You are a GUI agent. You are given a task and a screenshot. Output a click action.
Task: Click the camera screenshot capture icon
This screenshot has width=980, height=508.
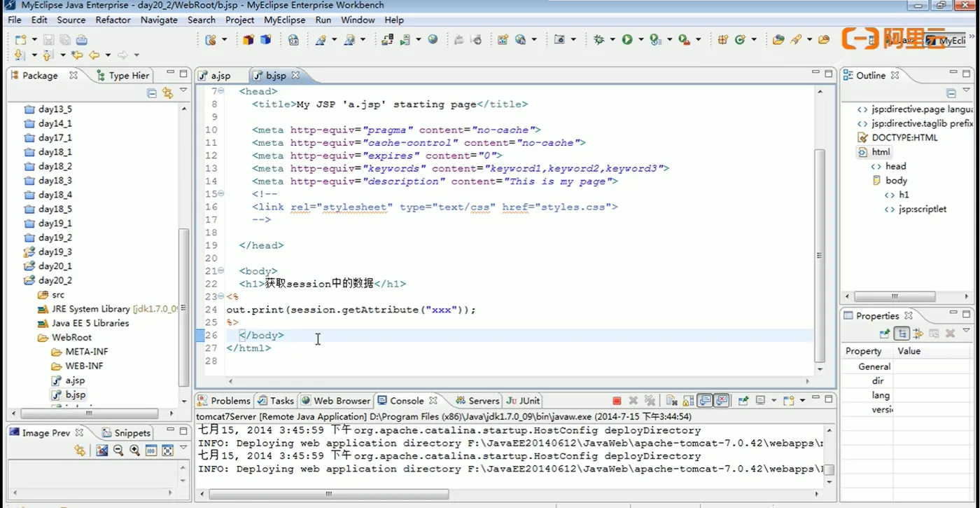click(559, 40)
